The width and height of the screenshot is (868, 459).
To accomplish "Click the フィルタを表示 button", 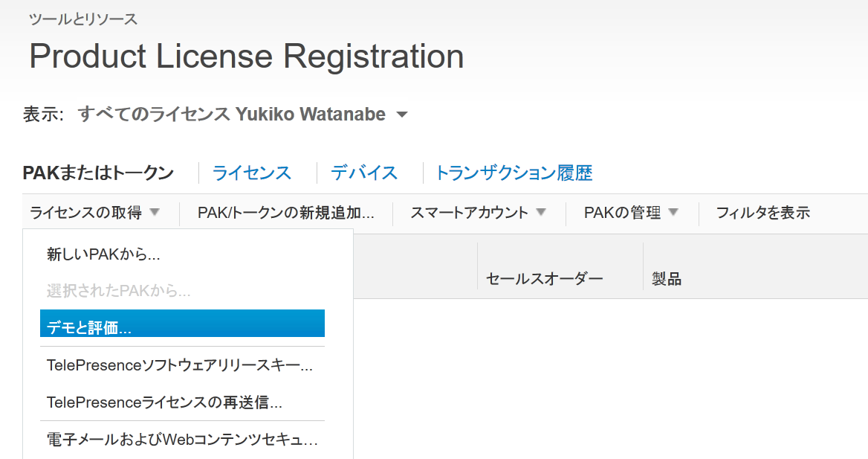I will (762, 213).
